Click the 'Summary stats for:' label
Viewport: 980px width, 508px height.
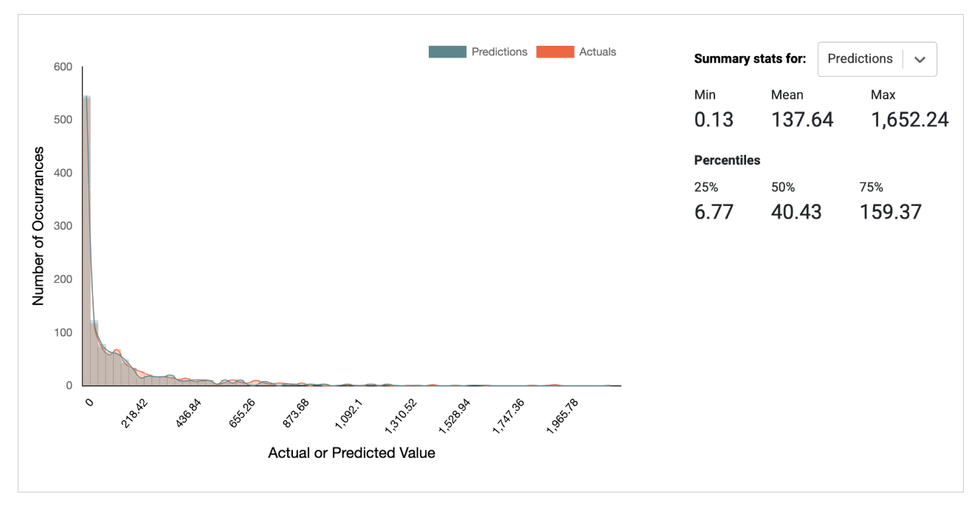pos(750,59)
